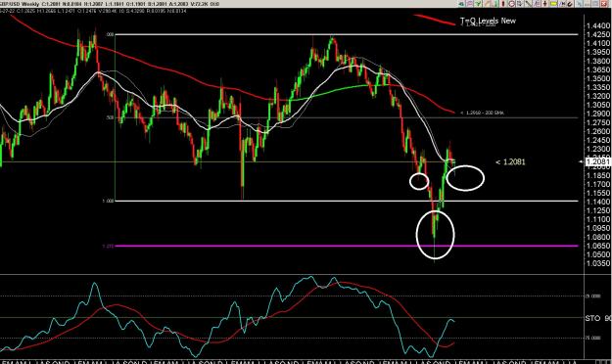Click the STO indicator label
The image size is (612, 364).
(592, 318)
